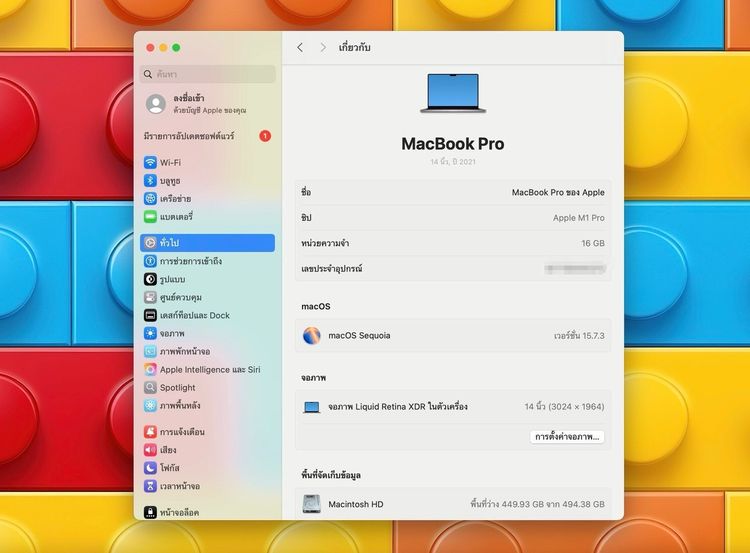Click the version 15.7.3 text
The height and width of the screenshot is (553, 750).
coord(579,335)
